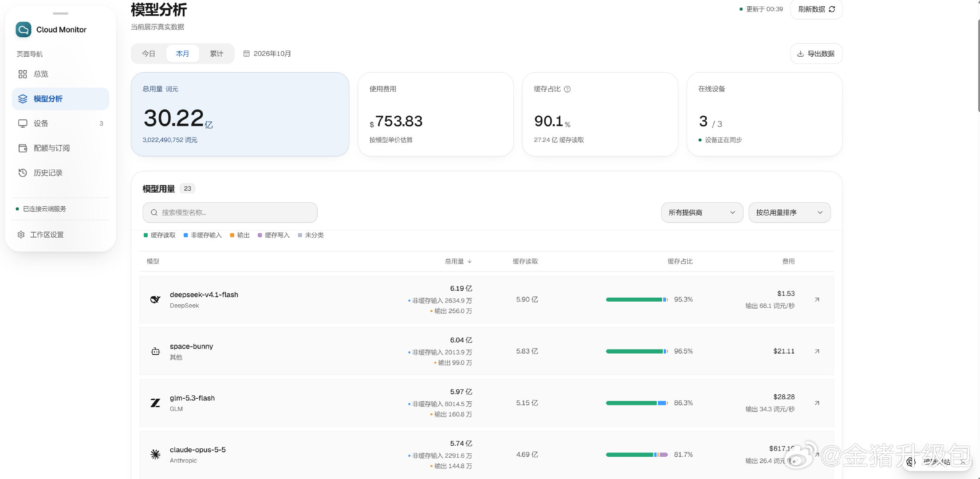This screenshot has width=980, height=479.
Task: Click the $21.11 cost value
Action: (784, 351)
